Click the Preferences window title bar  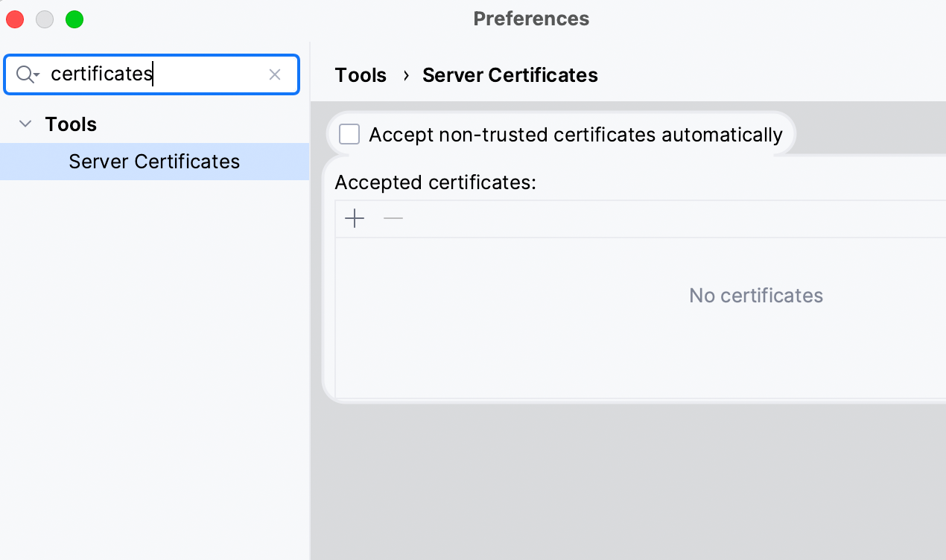click(531, 19)
